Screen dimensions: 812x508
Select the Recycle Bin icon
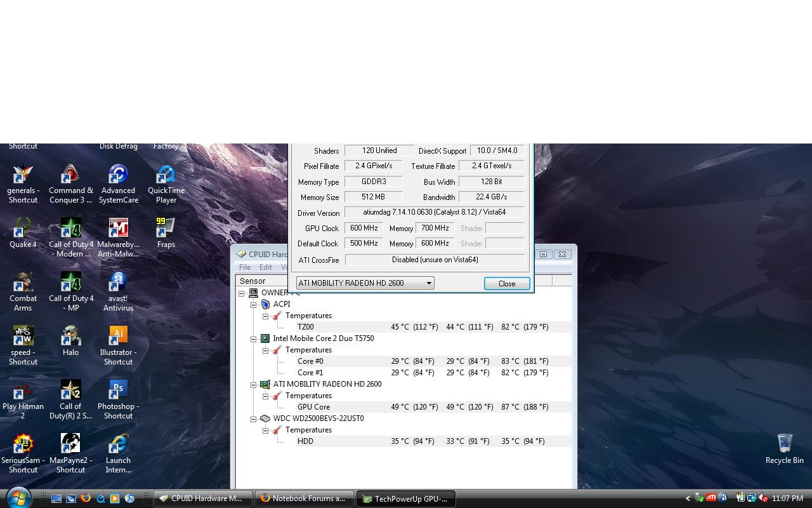pos(785,449)
